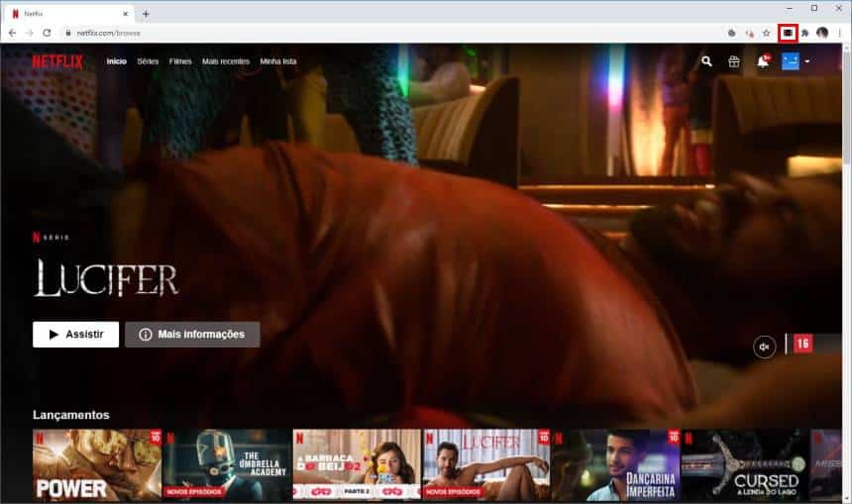The image size is (852, 504).
Task: Open The Umbrella Academy thumbnail
Action: click(227, 465)
